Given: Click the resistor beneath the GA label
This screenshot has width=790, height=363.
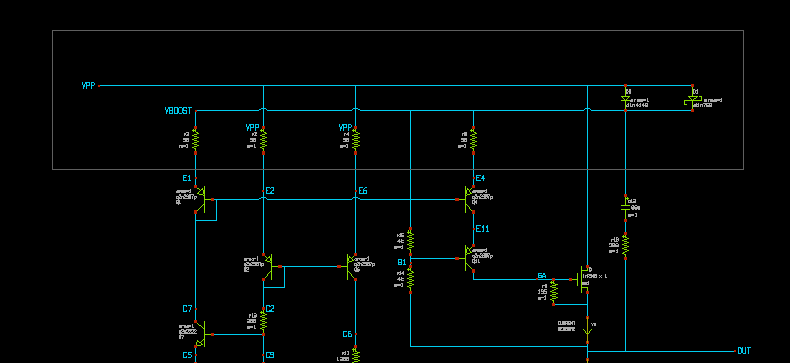Looking at the screenshot, I should pos(554,292).
